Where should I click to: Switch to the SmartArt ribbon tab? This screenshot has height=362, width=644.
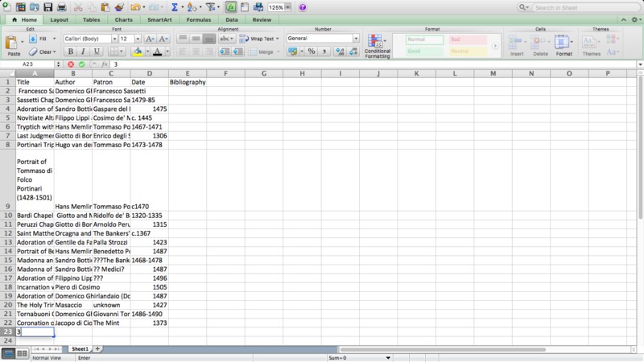(x=159, y=19)
